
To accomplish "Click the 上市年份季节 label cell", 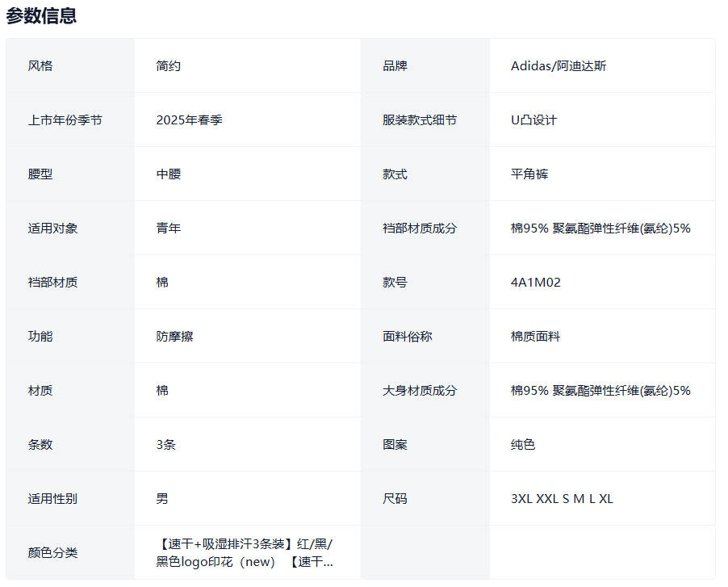I will [x=65, y=120].
